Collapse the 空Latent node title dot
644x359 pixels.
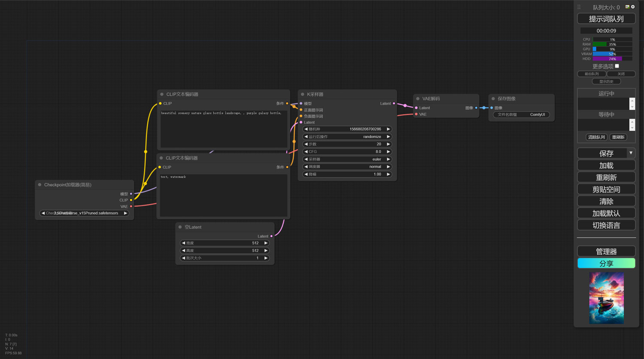pyautogui.click(x=180, y=227)
